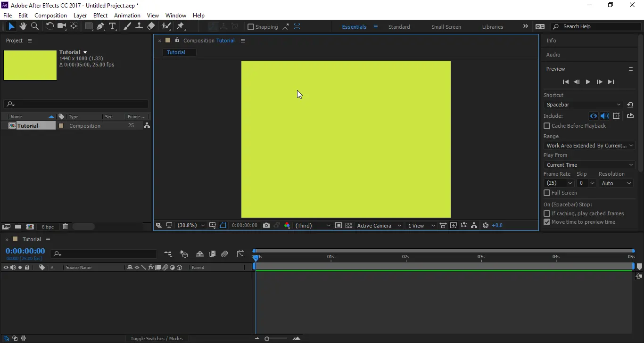Click the Choose grid and guide options icon
This screenshot has width=644, height=343.
point(213,226)
